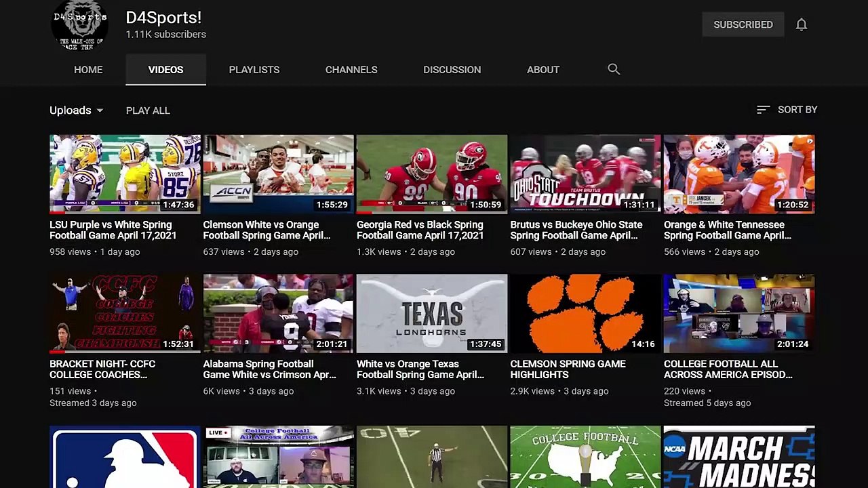Open the About tab

[x=543, y=70]
